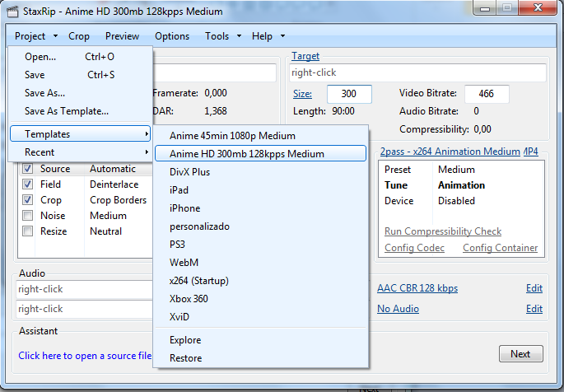Click Restore in templates submenu
The height and width of the screenshot is (392, 564).
click(260, 358)
